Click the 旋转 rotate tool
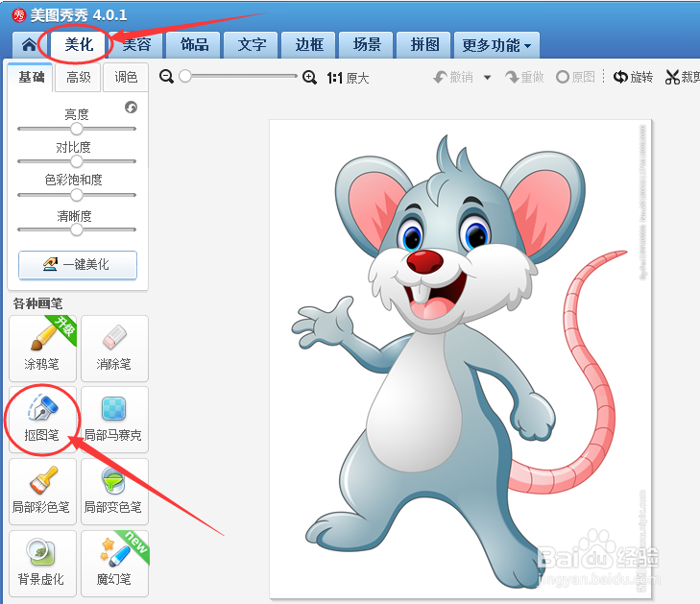700x604 pixels. 633,77
